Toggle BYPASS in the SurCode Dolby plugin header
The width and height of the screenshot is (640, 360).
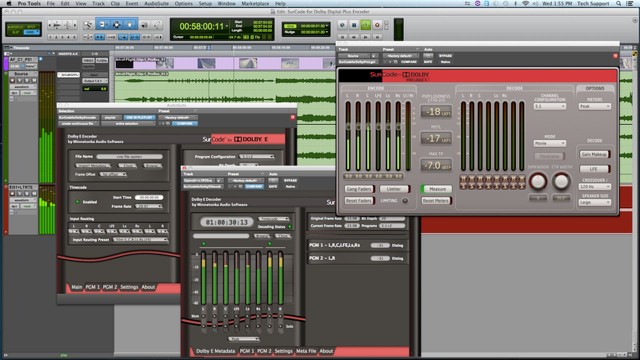(x=445, y=56)
